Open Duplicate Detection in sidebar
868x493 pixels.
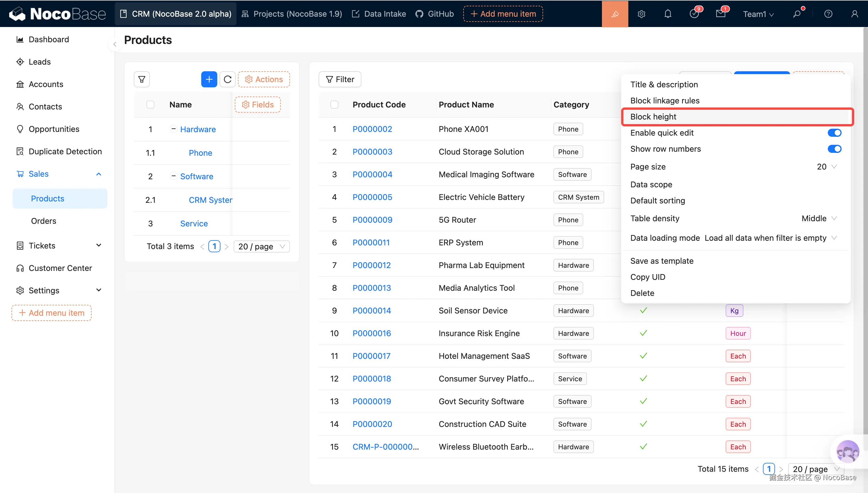[65, 151]
